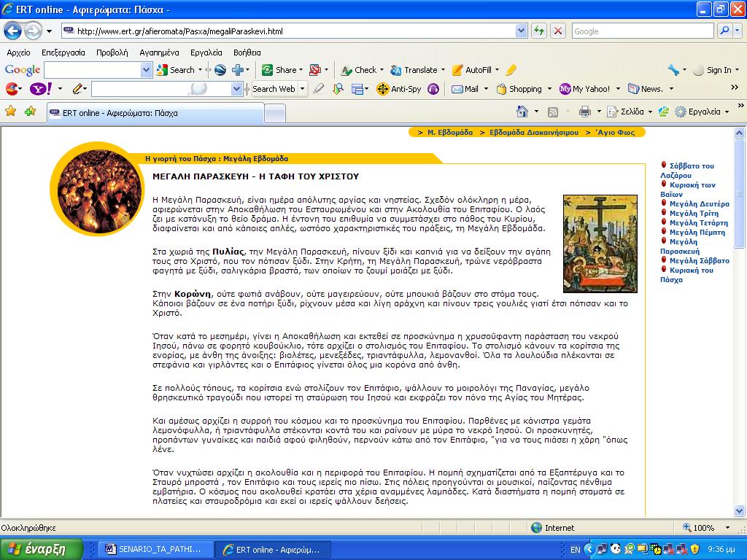Click the Google Toolbar Translate button

click(x=417, y=70)
